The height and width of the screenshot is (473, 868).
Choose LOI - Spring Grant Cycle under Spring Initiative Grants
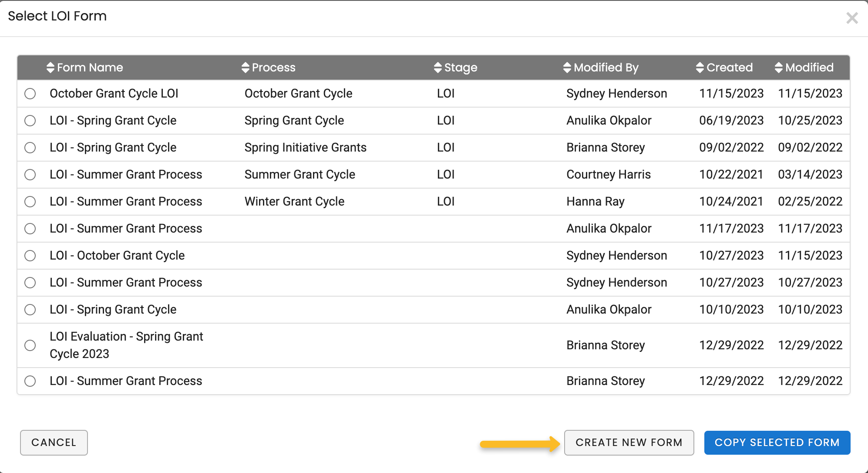click(30, 148)
